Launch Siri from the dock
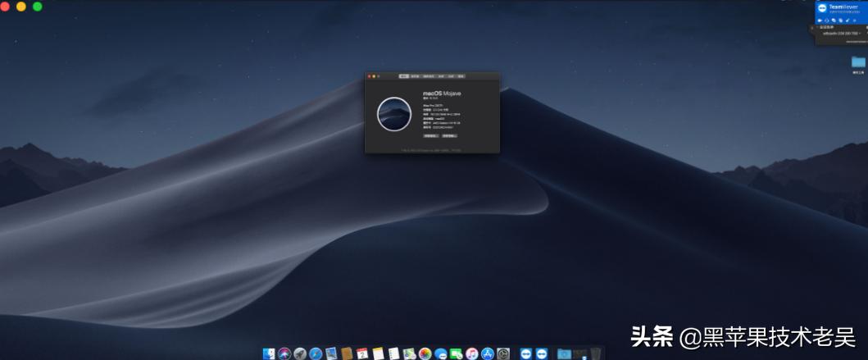The image size is (868, 360). coord(284,353)
